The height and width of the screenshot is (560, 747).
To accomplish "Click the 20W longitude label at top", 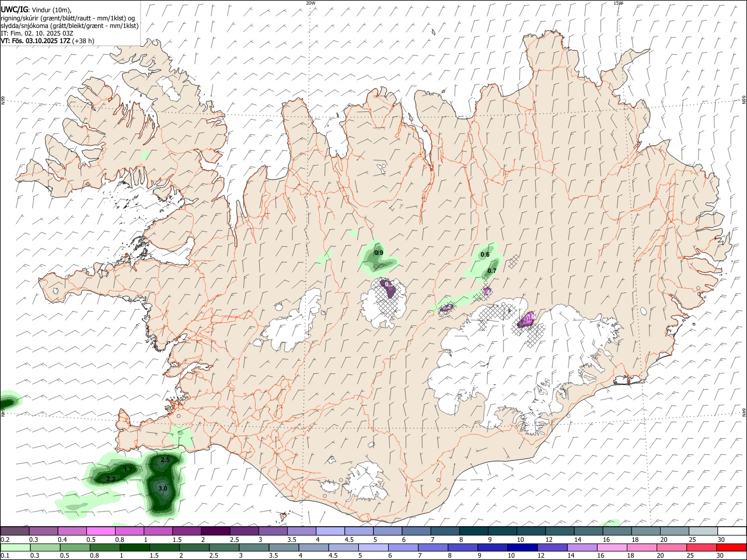I will coord(310,3).
